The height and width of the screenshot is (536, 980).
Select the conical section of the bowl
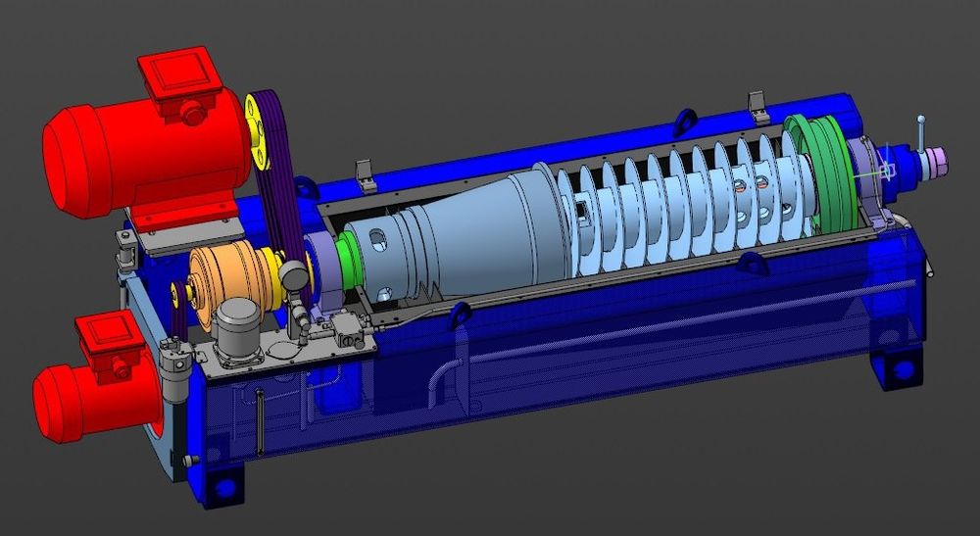point(484,232)
